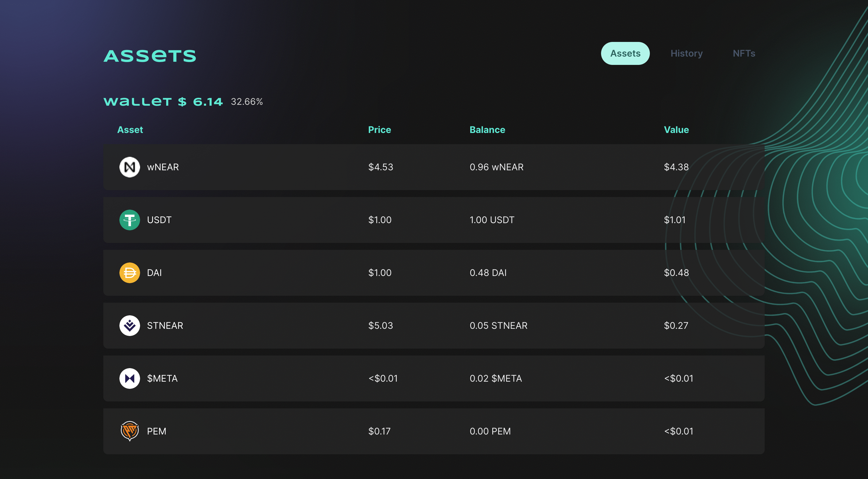868x479 pixels.
Task: Select the active Assets tab
Action: pyautogui.click(x=625, y=53)
